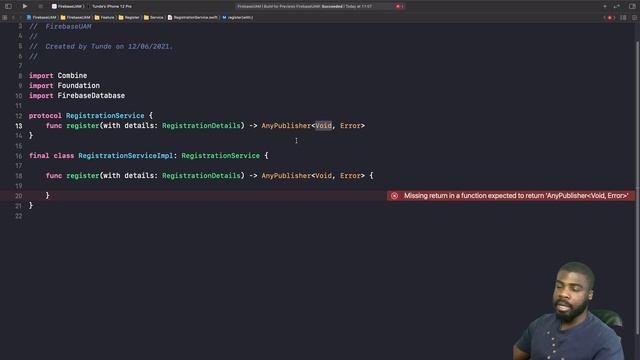
Task: Stop the running build
Action: coord(40,6)
